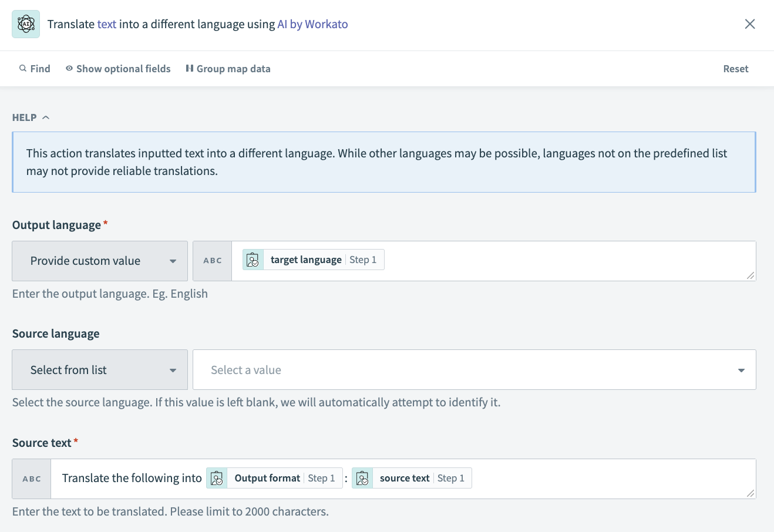Open the Provide custom value dropdown
Screen dimensions: 774x532
100,261
